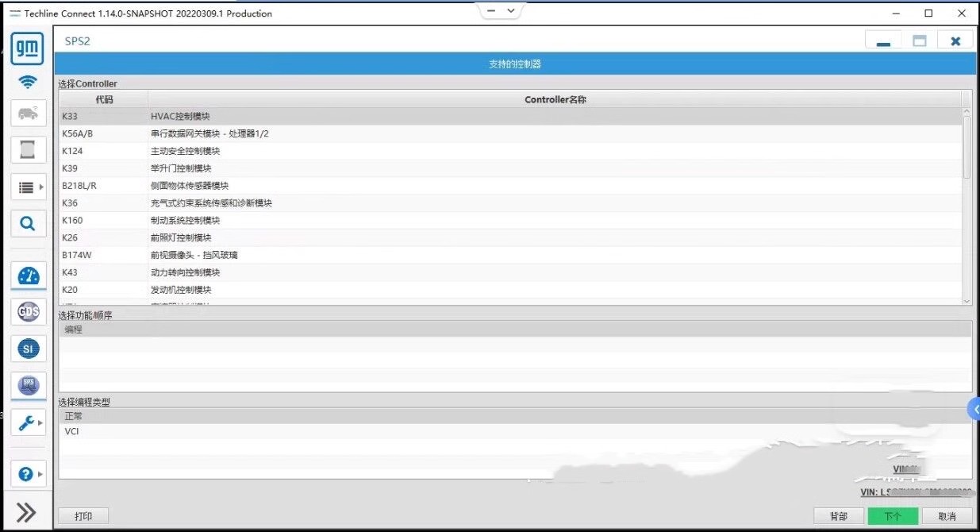Image resolution: width=980 pixels, height=532 pixels.
Task: Select the SPS programming icon in sidebar
Action: point(28,385)
